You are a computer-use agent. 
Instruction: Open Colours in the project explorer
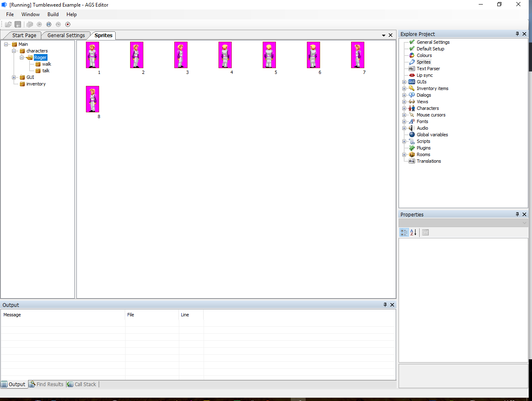pyautogui.click(x=424, y=55)
